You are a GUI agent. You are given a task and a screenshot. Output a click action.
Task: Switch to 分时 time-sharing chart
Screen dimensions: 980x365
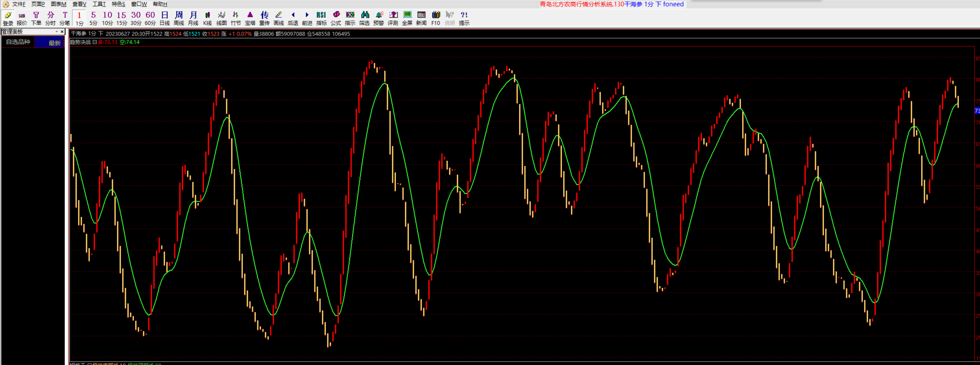[50, 18]
